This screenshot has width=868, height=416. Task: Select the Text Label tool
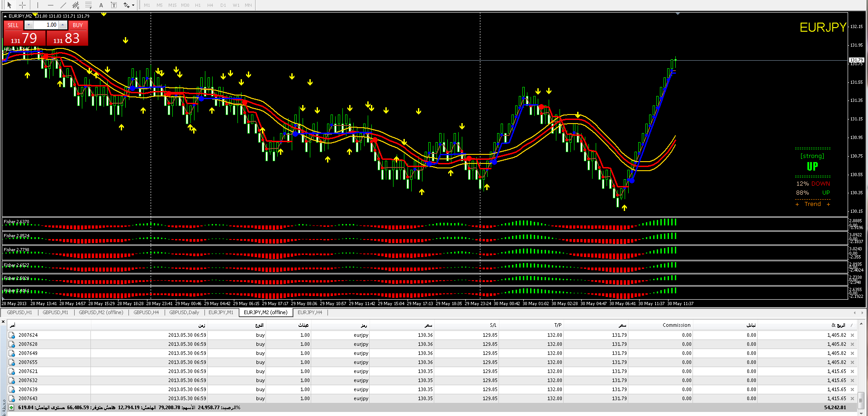[114, 5]
